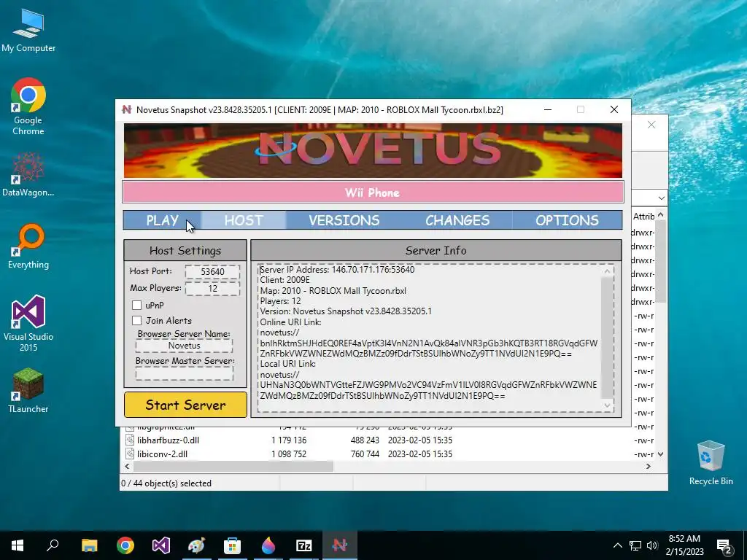The image size is (747, 560).
Task: Click the Wii Phone pink banner
Action: point(373,192)
